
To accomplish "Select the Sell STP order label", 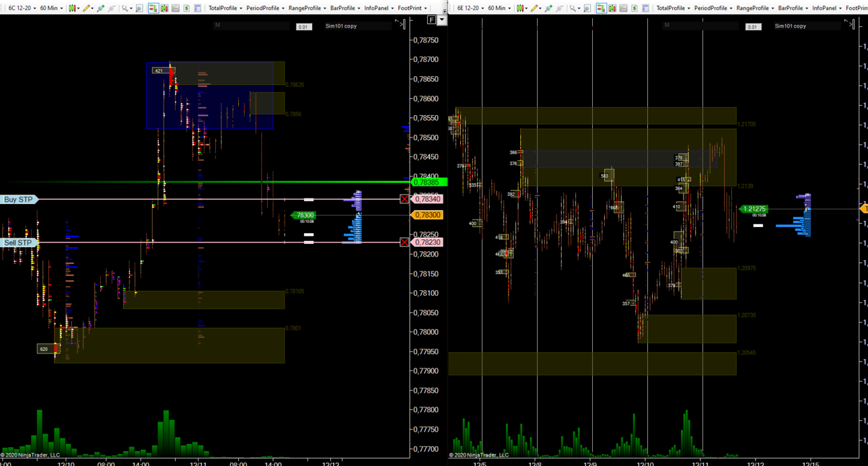I will pos(18,242).
